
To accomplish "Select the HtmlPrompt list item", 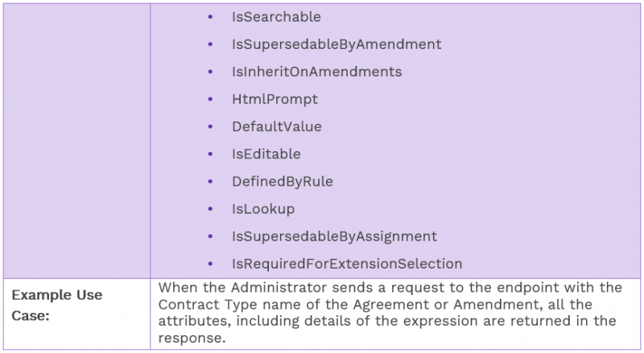I will tap(275, 99).
